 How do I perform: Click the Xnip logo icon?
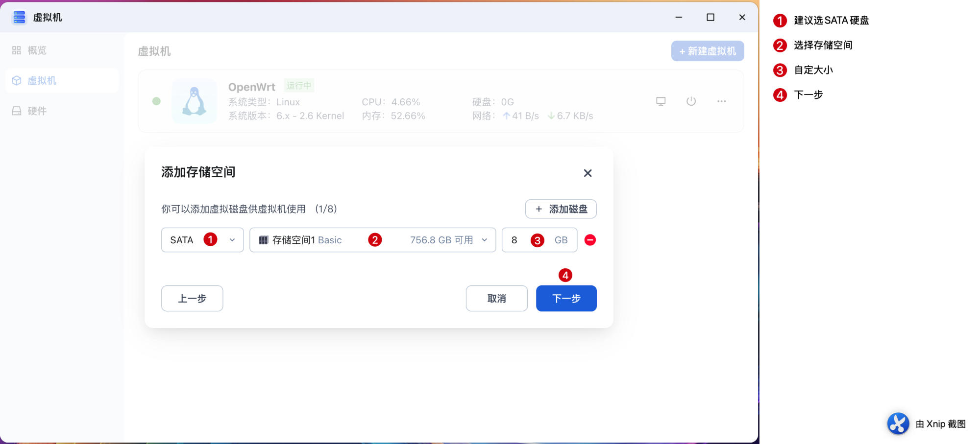click(898, 423)
